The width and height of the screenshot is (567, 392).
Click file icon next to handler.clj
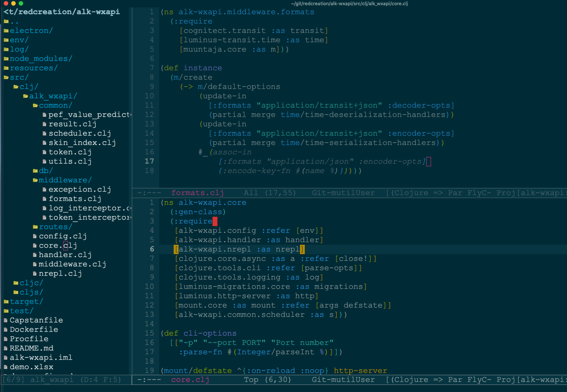coord(35,255)
